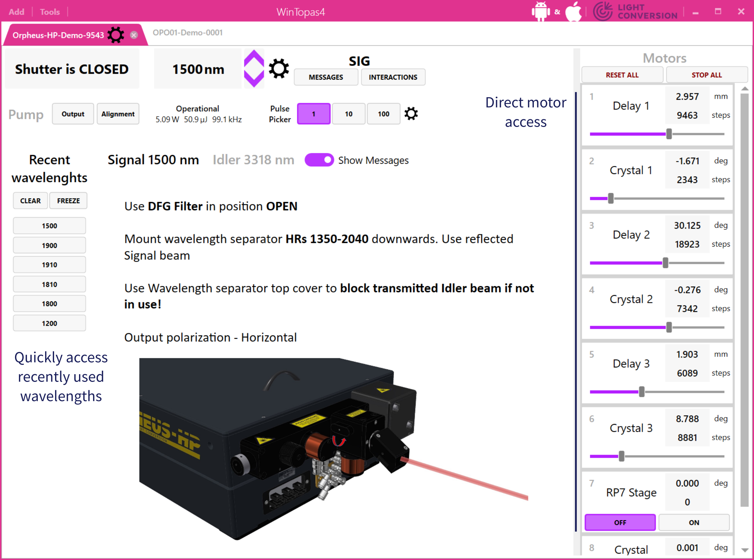Open the Add menu

[16, 12]
